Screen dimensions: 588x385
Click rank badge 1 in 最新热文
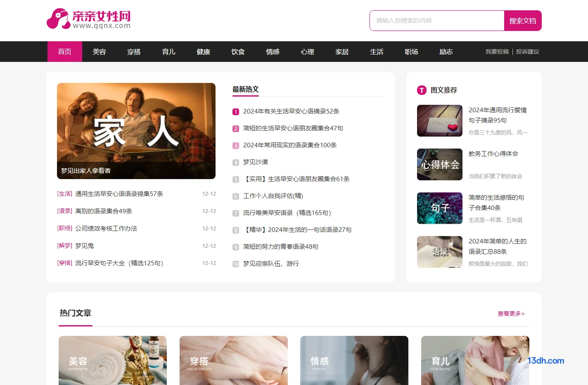pos(236,112)
